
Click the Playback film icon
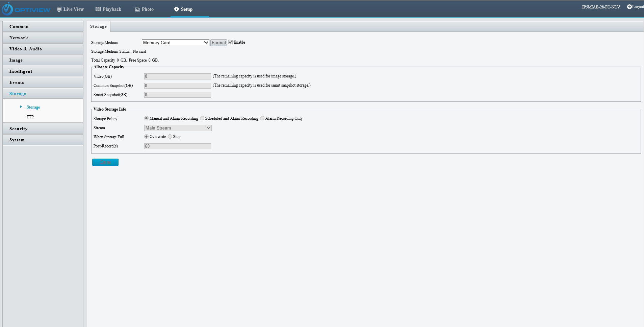click(98, 9)
